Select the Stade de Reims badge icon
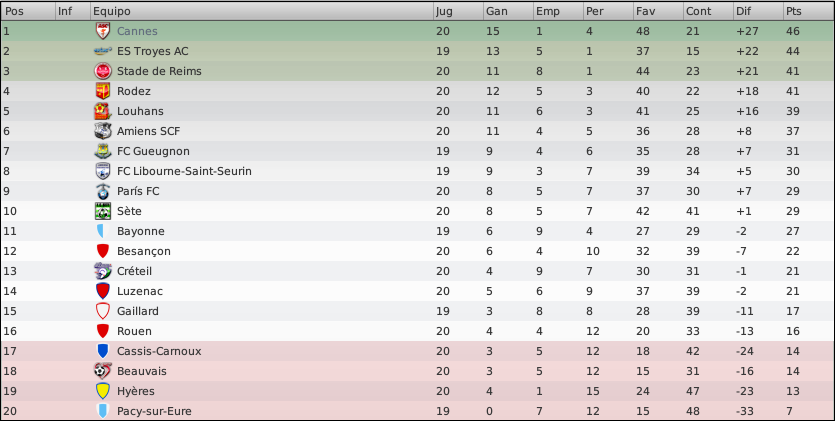Viewport: 835px width, 421px height. pos(103,71)
